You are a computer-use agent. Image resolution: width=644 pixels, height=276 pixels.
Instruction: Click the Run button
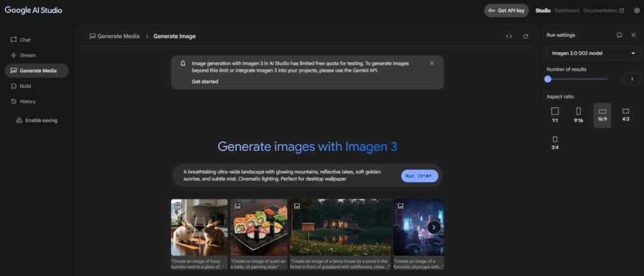tap(419, 176)
